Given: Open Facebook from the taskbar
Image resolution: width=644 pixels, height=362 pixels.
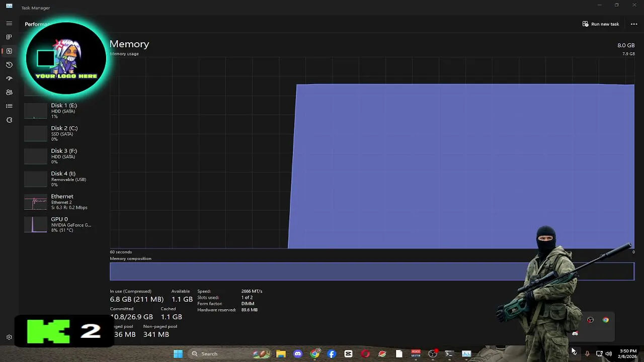Looking at the screenshot, I should 332,353.
